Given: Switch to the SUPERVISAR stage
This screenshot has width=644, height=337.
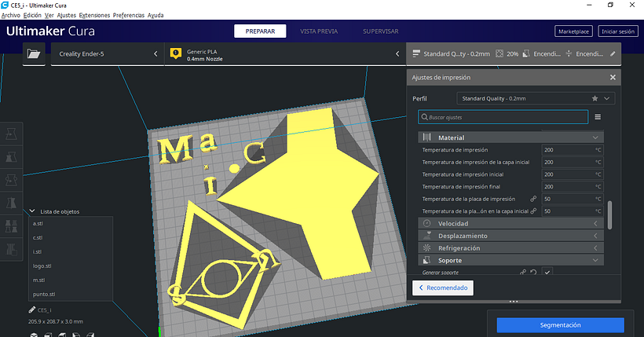Looking at the screenshot, I should 380,31.
